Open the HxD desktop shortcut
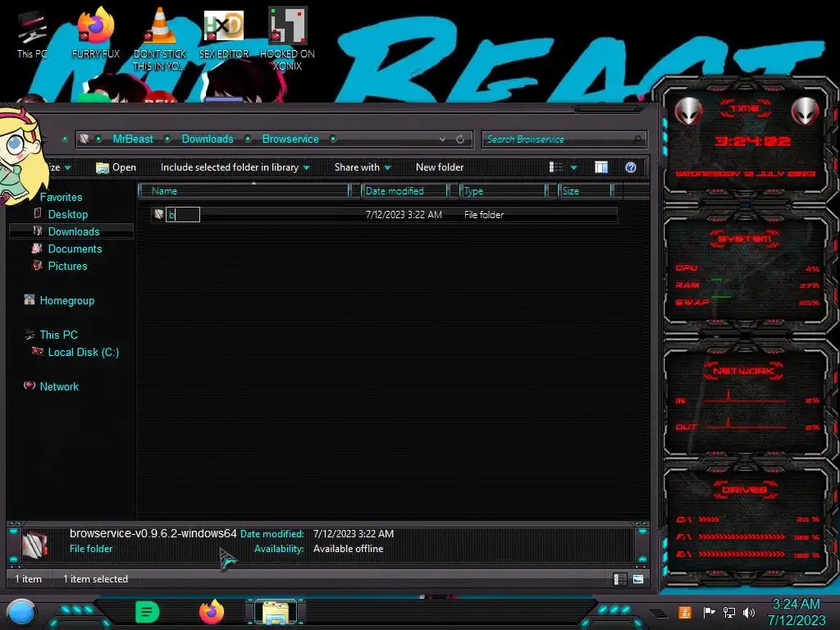840x630 pixels. point(224,33)
